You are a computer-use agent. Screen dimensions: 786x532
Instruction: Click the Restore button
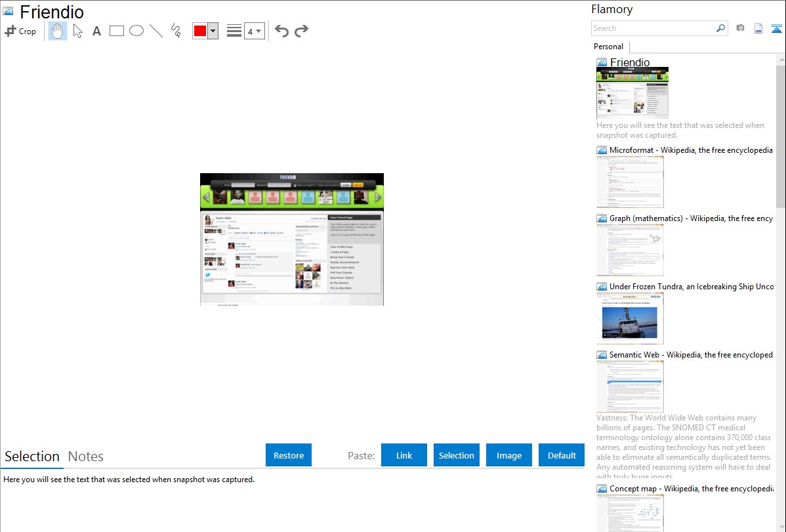point(289,455)
